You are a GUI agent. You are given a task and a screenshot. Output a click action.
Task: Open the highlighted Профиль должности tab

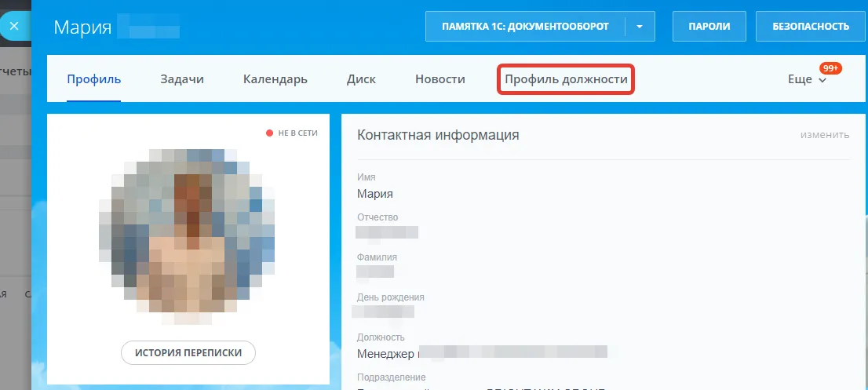pos(566,79)
